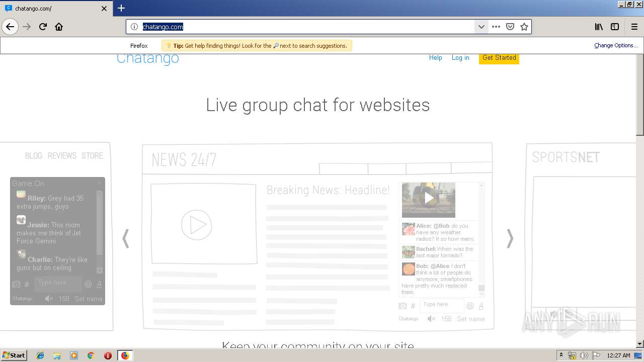
Task: Close the chatango.com tab
Action: (x=104, y=9)
